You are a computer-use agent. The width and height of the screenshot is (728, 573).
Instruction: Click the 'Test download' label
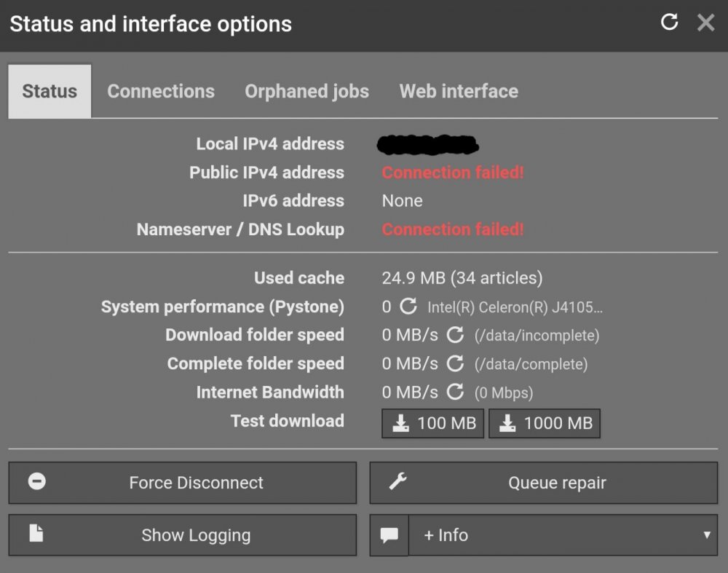pos(288,421)
